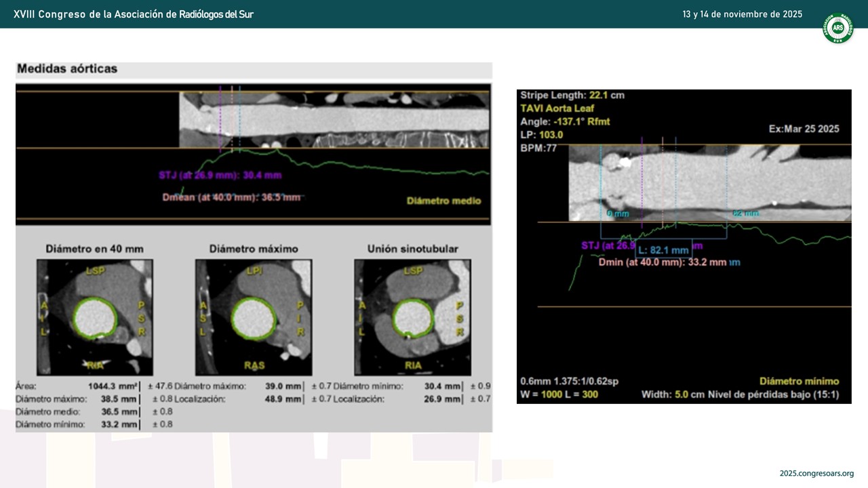Click the straightened aorta image in right panel
This screenshot has width=868, height=488.
point(709,183)
